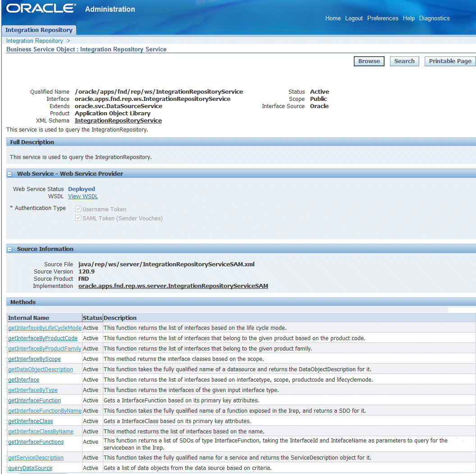Open Preferences from the top navigation
Screen dimensions: 476x474
click(383, 18)
